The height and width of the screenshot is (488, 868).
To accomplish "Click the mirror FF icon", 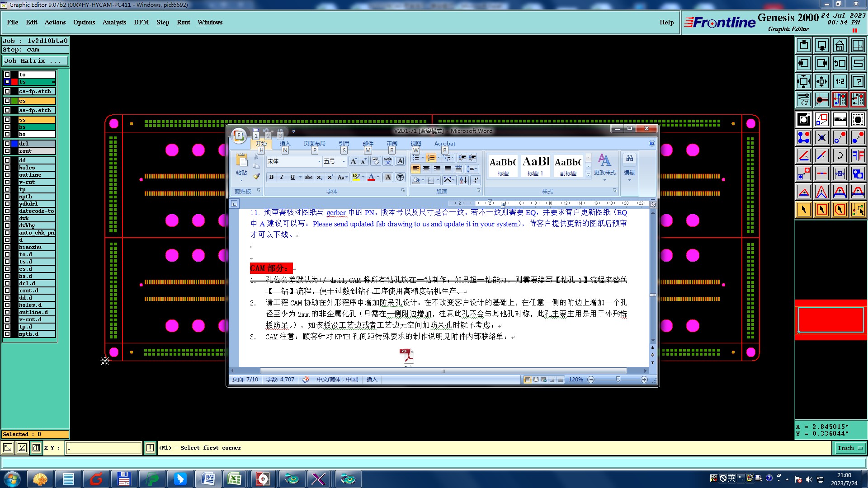I will pos(858,155).
